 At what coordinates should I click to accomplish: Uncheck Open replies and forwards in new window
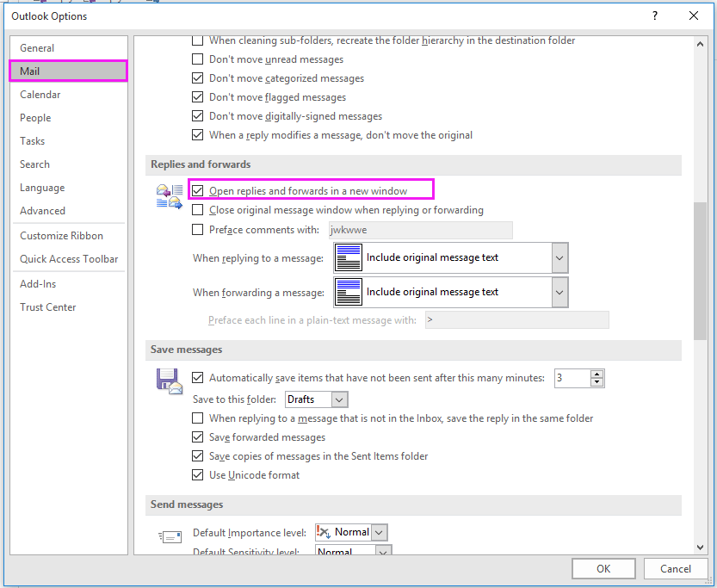point(198,190)
